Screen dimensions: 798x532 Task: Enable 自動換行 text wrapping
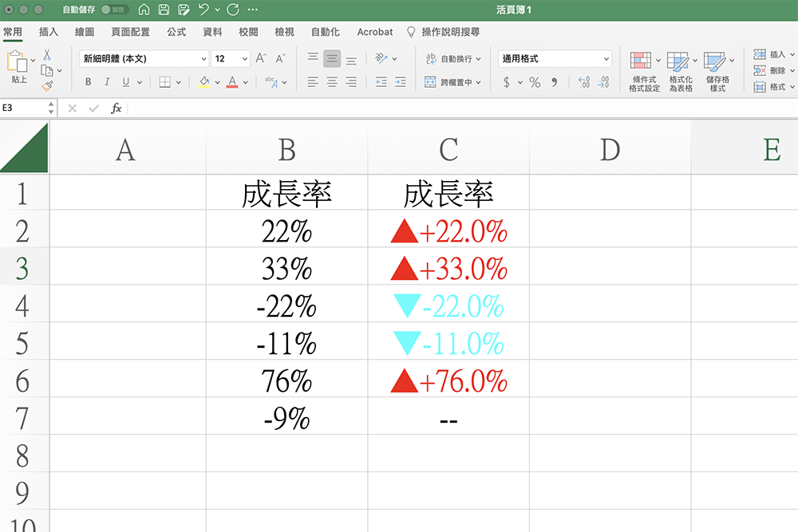[x=452, y=58]
